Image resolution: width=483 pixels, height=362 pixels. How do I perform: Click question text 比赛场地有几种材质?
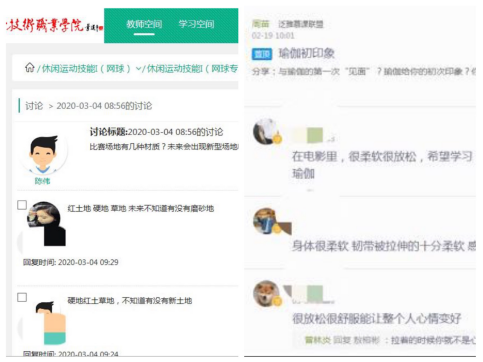(x=163, y=147)
